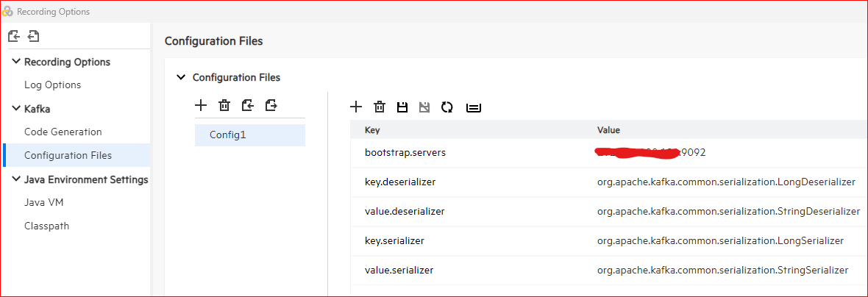Click the text view icon after refresh

(474, 108)
